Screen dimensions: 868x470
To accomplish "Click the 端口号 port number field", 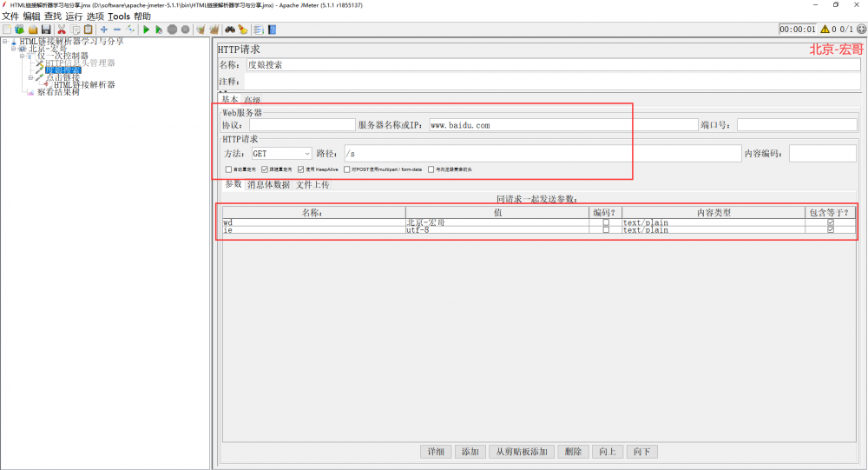I will [797, 125].
